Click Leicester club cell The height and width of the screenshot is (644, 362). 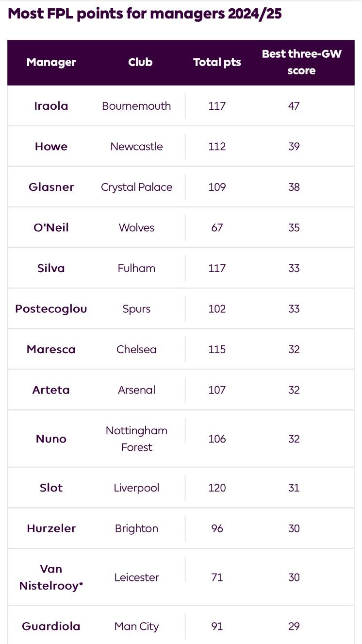136,577
